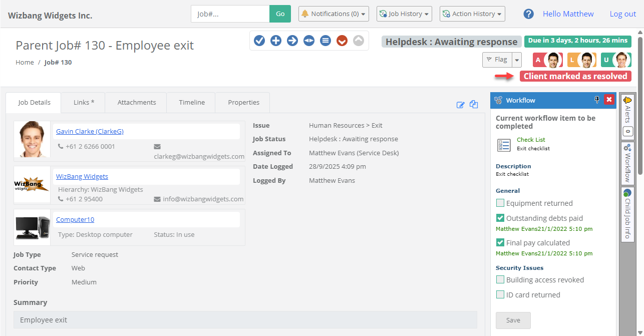Screen dimensions: 644x336
Task: Open the Attachments tab
Action: 137,103
